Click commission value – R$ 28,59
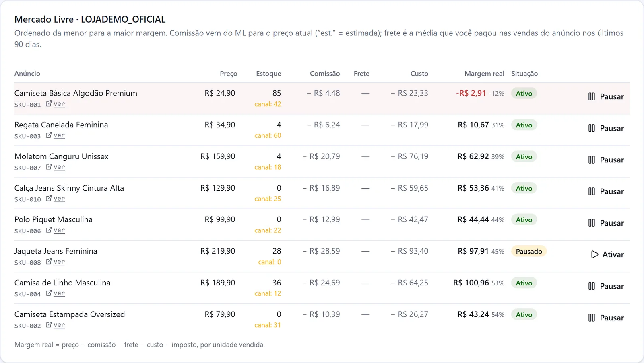Viewport: 644px width, 363px height. 321,251
